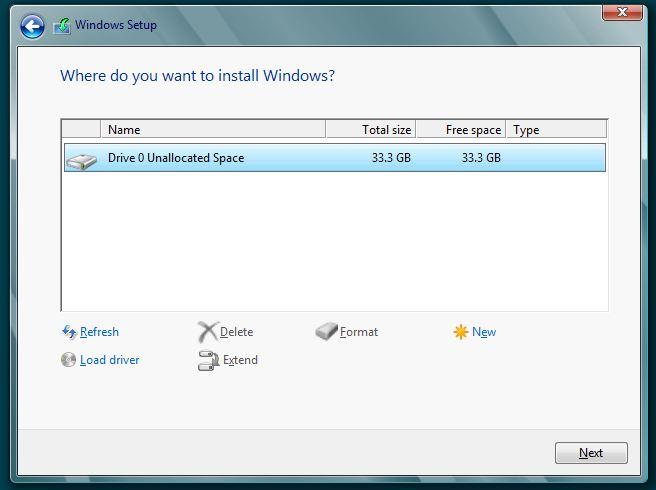Click the Refresh arrows icon

point(69,332)
